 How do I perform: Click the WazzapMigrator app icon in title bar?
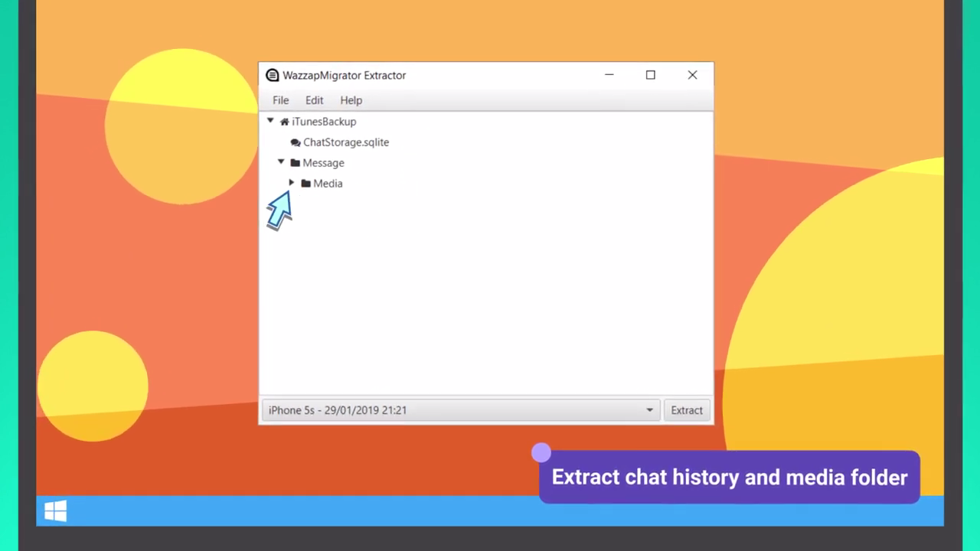[x=272, y=75]
